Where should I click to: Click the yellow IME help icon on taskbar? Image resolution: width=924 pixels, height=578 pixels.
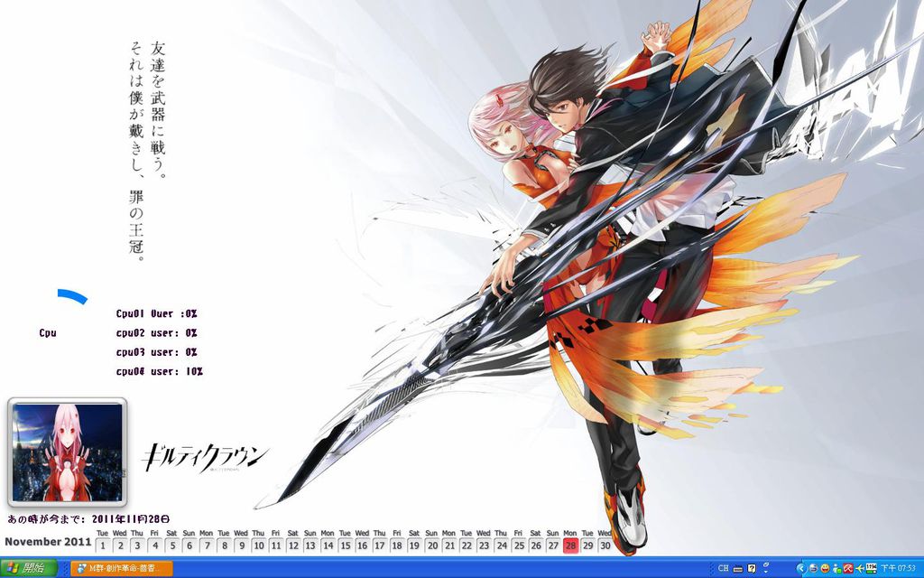(x=752, y=570)
